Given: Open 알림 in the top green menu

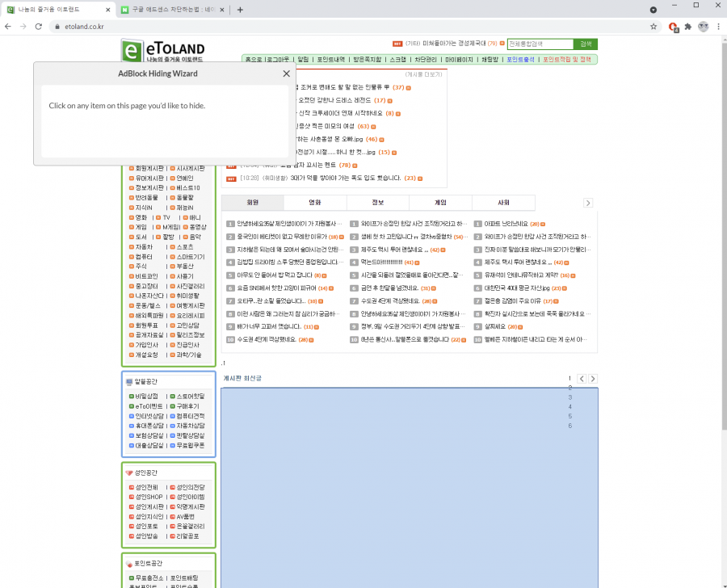Looking at the screenshot, I should 303,59.
